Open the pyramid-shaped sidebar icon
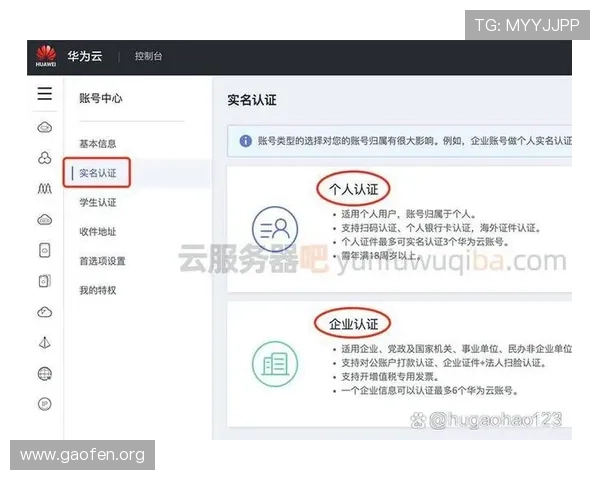This screenshot has height=480, width=600. tap(45, 343)
